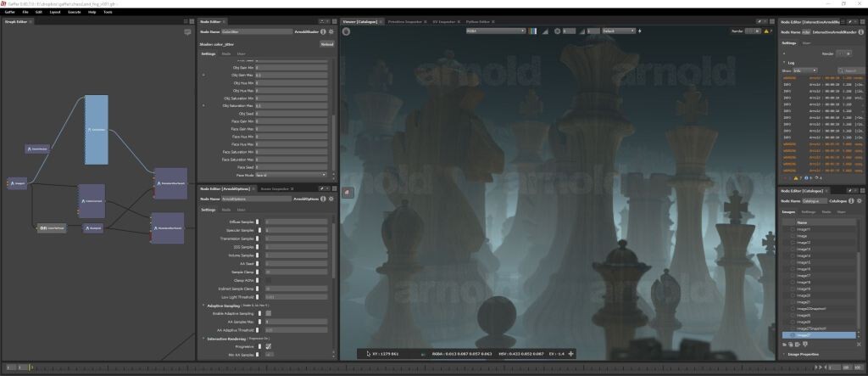
Task: Toggle the Enable Adaptive Sampling checkbox
Action: [269, 313]
